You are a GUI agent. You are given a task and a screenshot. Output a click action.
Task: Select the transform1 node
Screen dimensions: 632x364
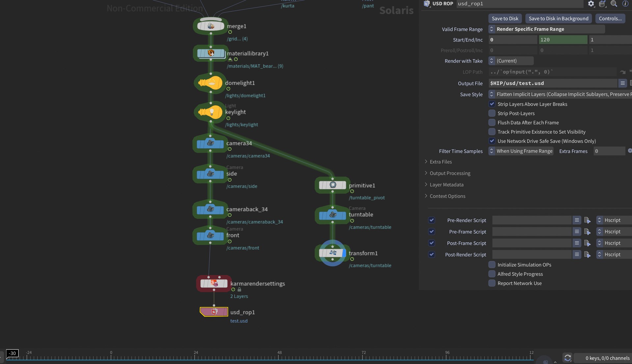333,253
